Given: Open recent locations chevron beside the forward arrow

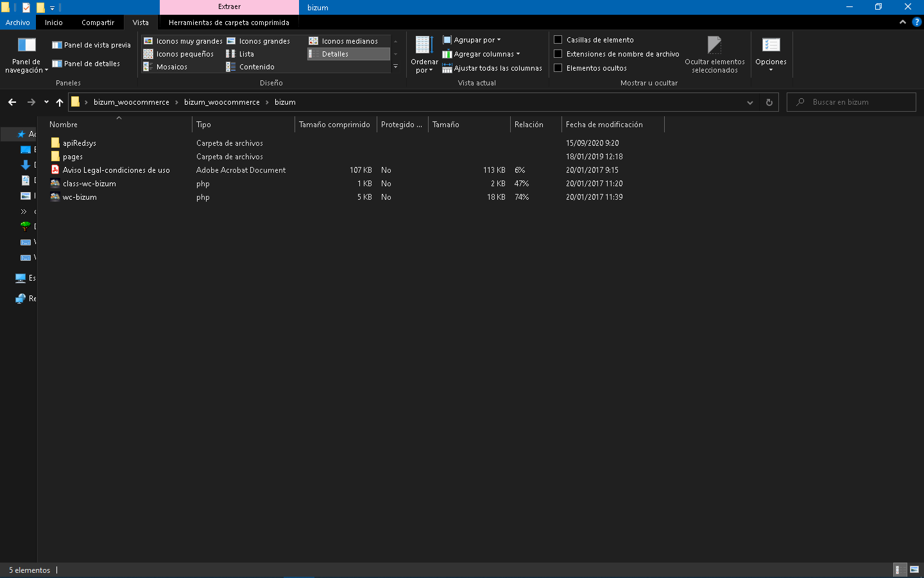Looking at the screenshot, I should (46, 102).
